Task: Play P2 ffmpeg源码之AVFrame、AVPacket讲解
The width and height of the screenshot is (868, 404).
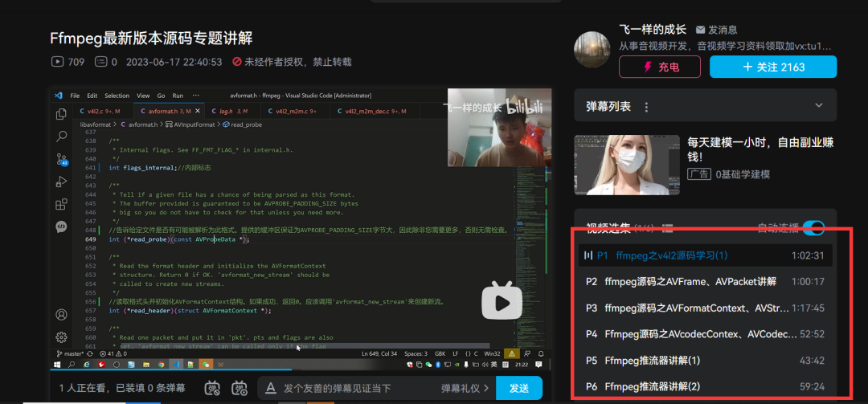Action: coord(706,282)
